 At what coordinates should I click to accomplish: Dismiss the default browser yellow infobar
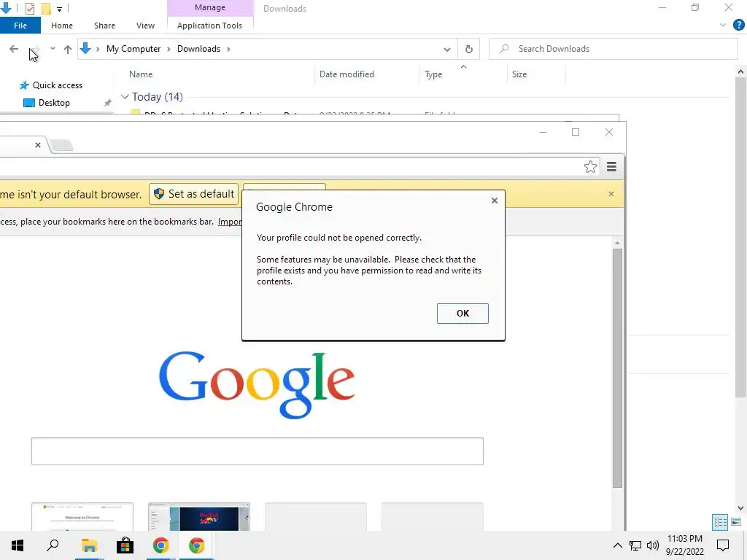tap(611, 194)
